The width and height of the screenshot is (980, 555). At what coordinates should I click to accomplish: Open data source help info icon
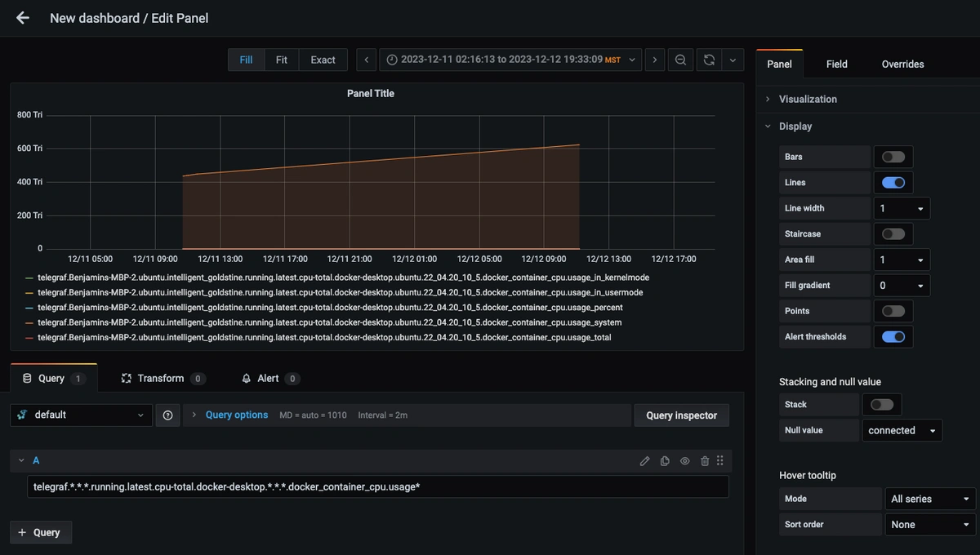point(167,415)
